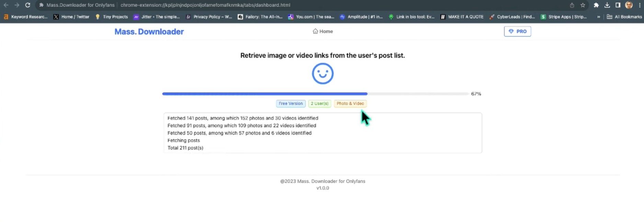Open Amplitude bookmark

click(x=361, y=17)
